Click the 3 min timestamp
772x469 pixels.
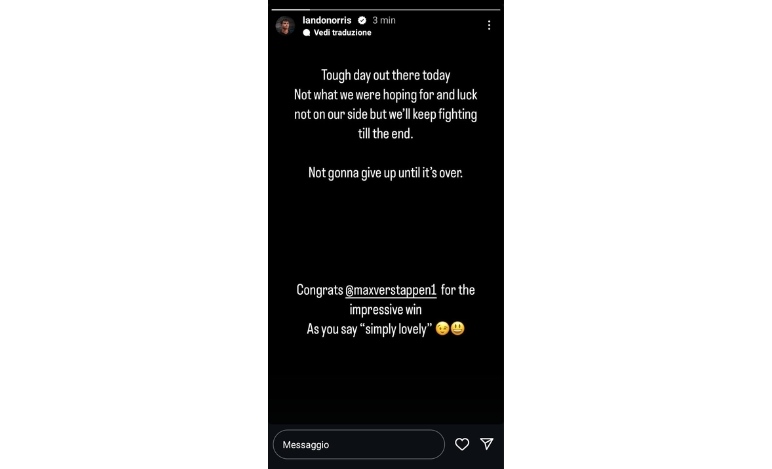click(384, 20)
